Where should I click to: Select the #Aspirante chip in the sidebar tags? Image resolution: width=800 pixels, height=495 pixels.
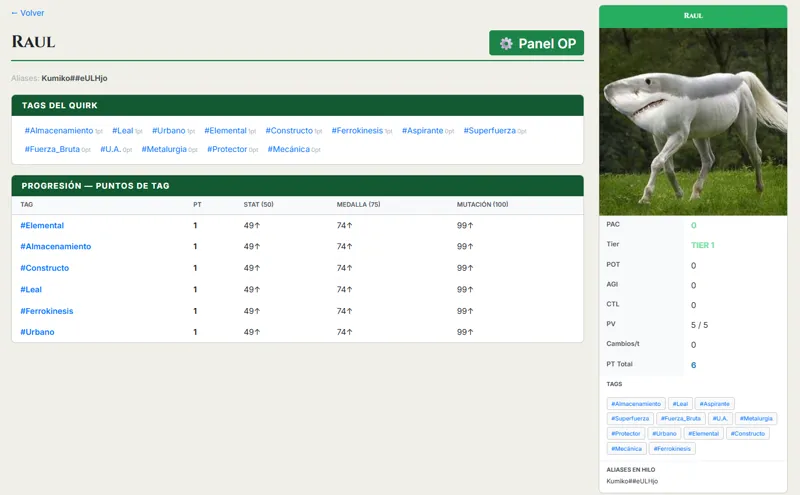714,404
